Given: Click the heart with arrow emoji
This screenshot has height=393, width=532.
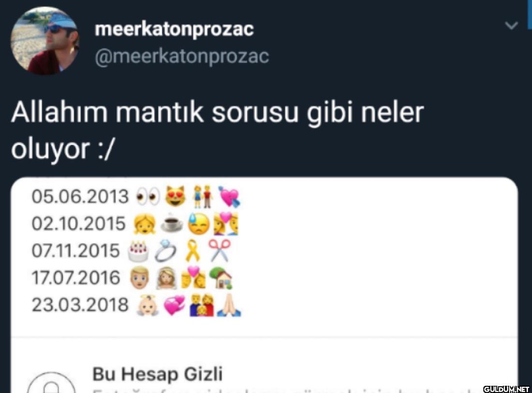Looking at the screenshot, I should click(x=229, y=197).
